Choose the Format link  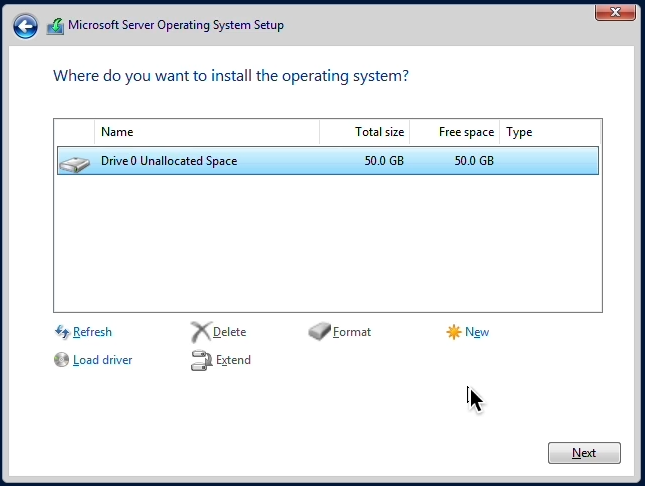[352, 332]
